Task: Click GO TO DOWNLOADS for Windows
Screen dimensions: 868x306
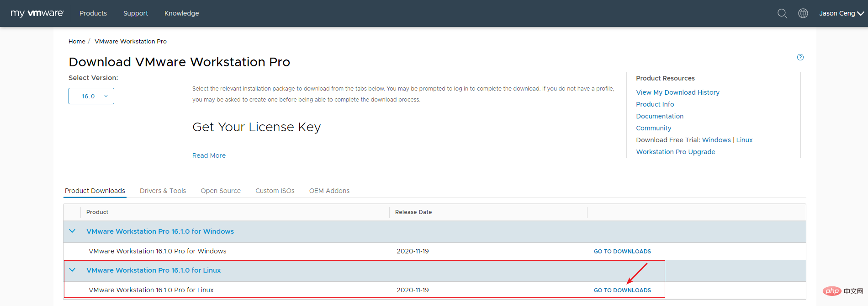Action: [622, 251]
